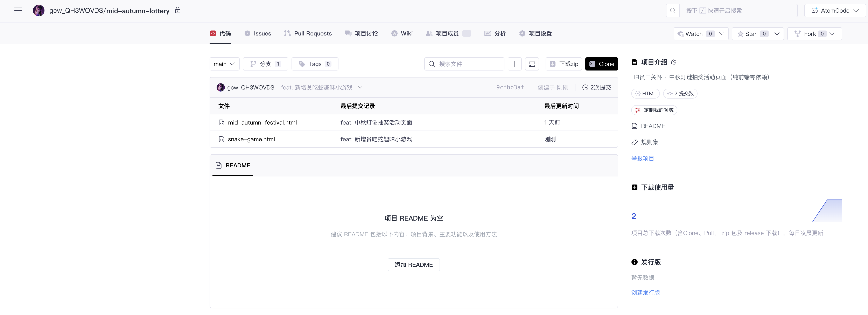Image resolution: width=868 pixels, height=315 pixels.
Task: Click the search magnifier icon in top bar
Action: click(673, 11)
